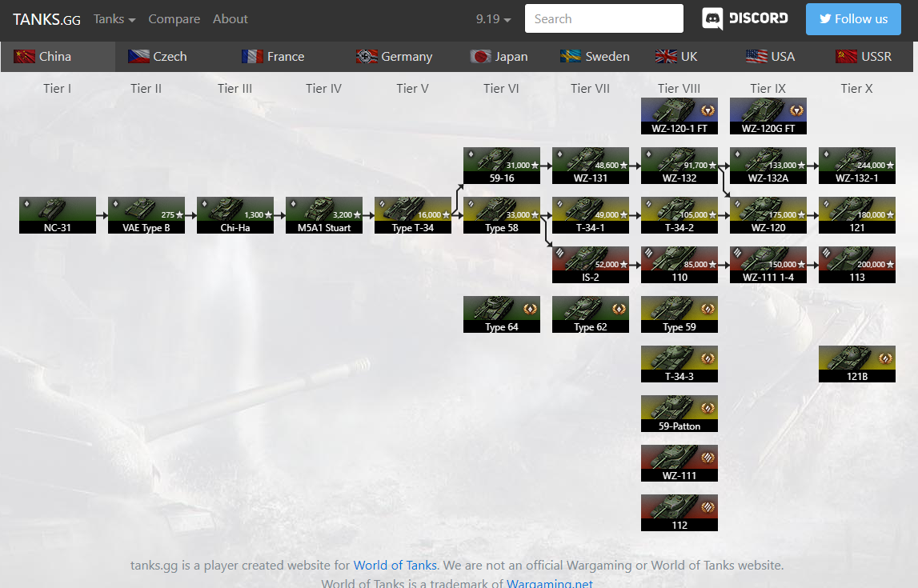Open the 9.19 version dropdown

point(494,19)
